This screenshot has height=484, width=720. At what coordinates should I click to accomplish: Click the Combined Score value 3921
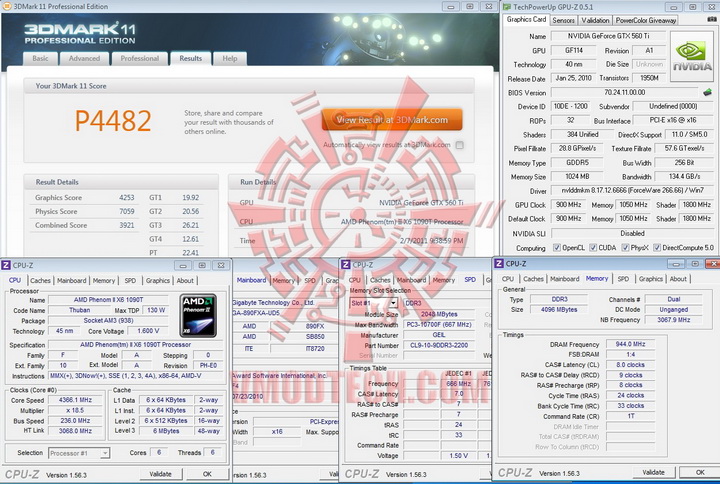[x=127, y=225]
